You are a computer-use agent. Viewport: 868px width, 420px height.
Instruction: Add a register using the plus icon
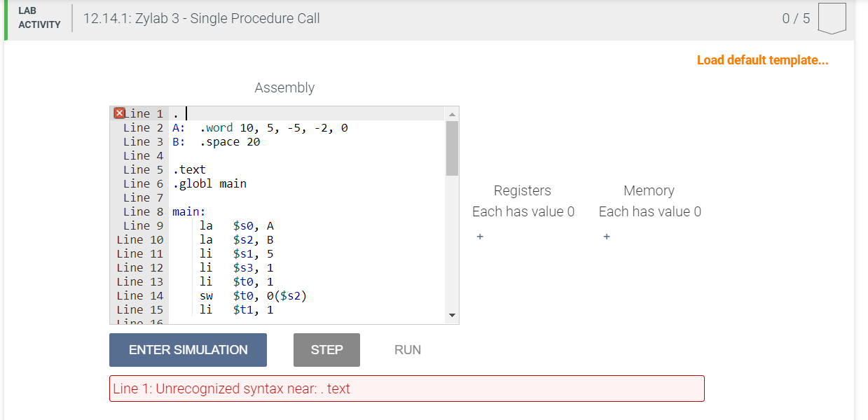[480, 237]
